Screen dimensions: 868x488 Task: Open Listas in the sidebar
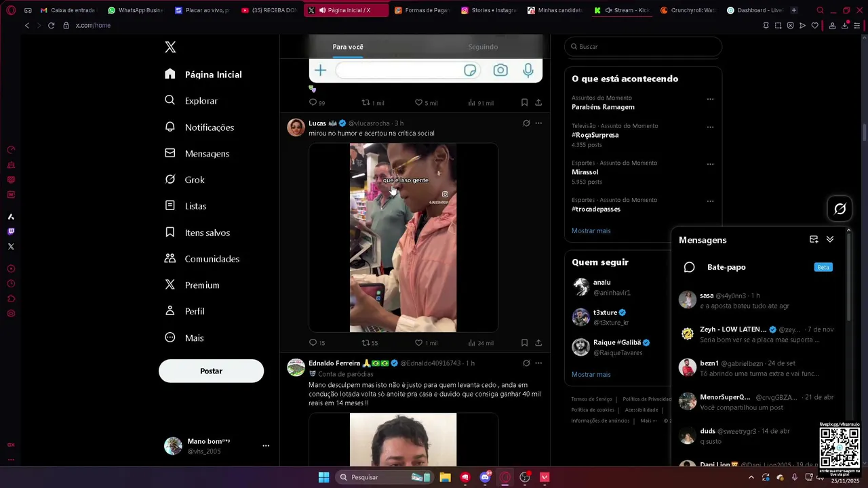pos(186,206)
